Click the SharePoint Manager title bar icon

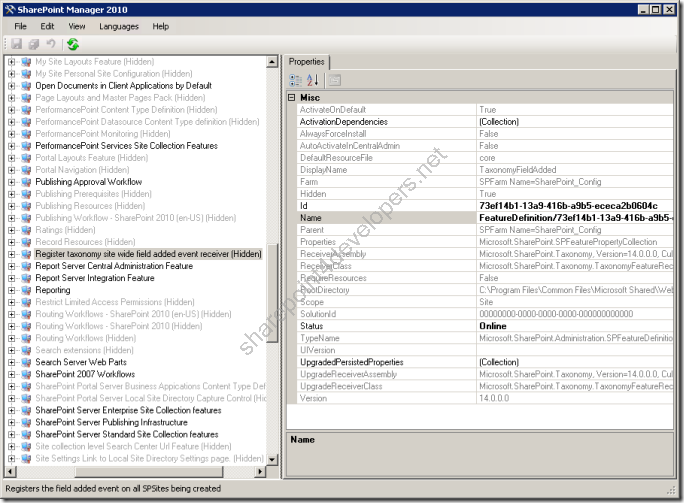pos(10,10)
